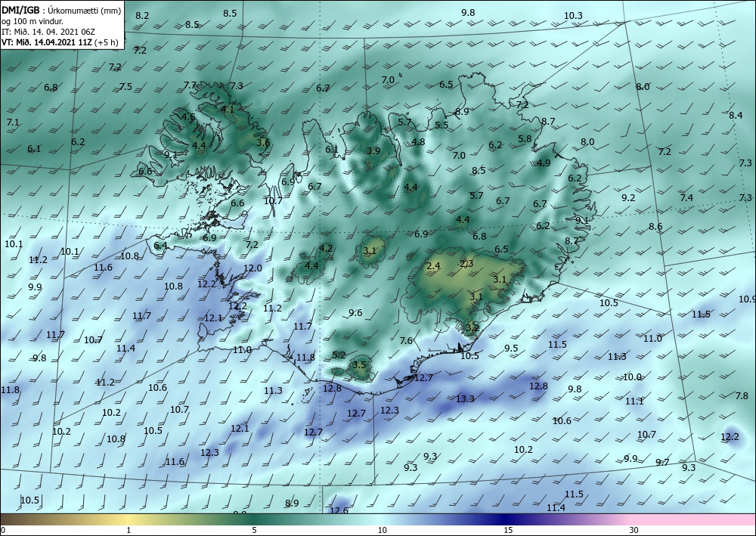
Task: Click the "4.8" value on the map
Action: 418,141
